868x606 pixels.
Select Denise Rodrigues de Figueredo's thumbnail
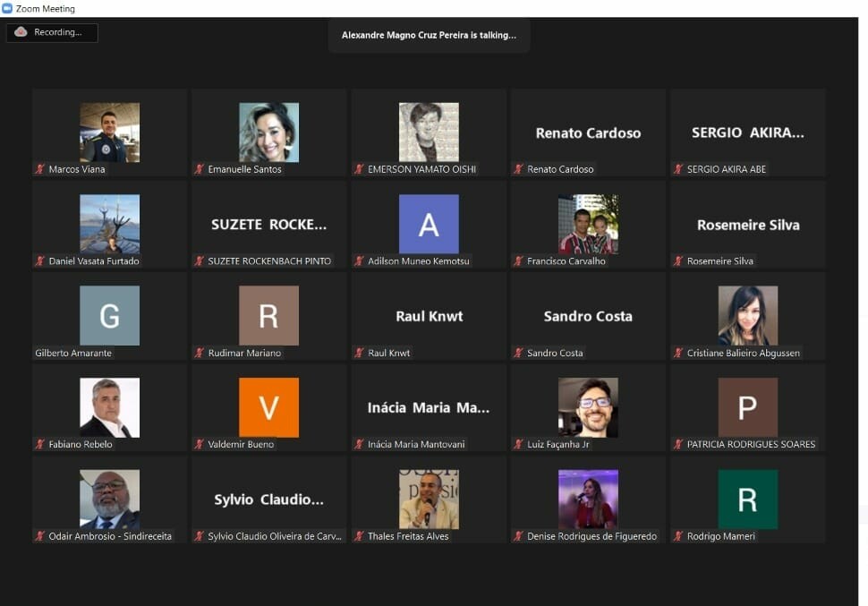pyautogui.click(x=588, y=499)
